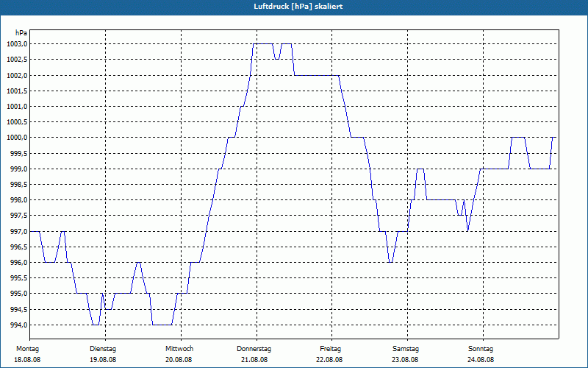Click the 996,0 axis value

[x=18, y=263]
